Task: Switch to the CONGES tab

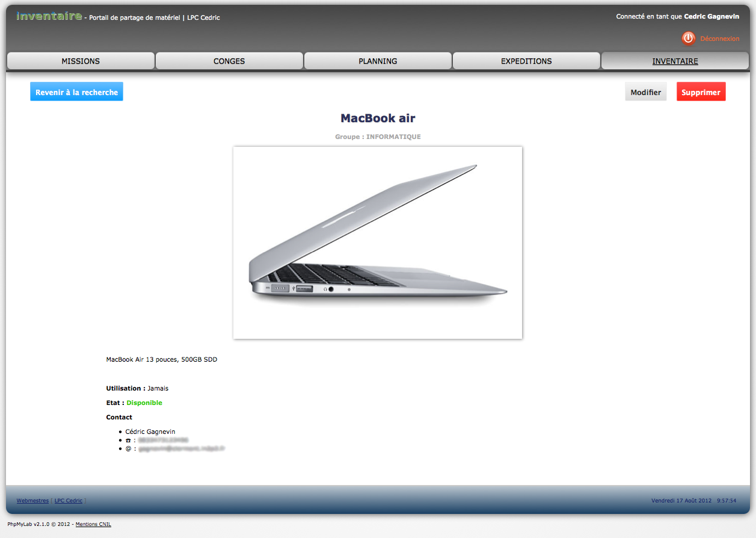Action: click(229, 61)
